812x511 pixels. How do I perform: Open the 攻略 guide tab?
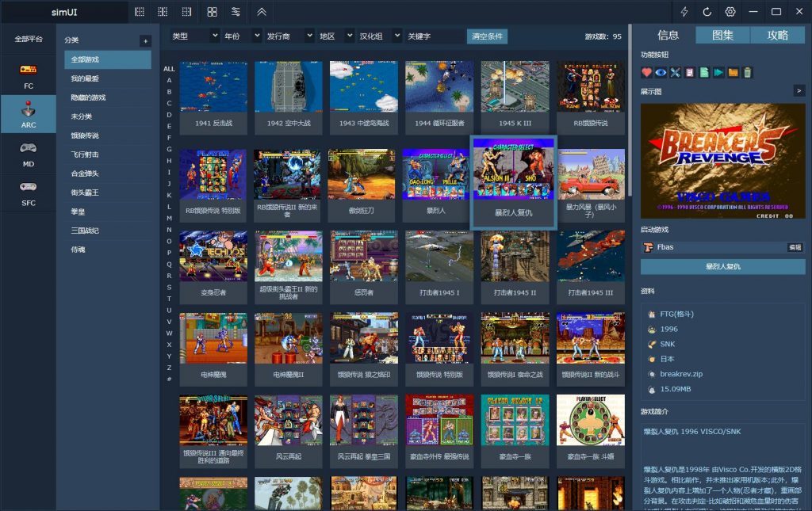tap(777, 35)
